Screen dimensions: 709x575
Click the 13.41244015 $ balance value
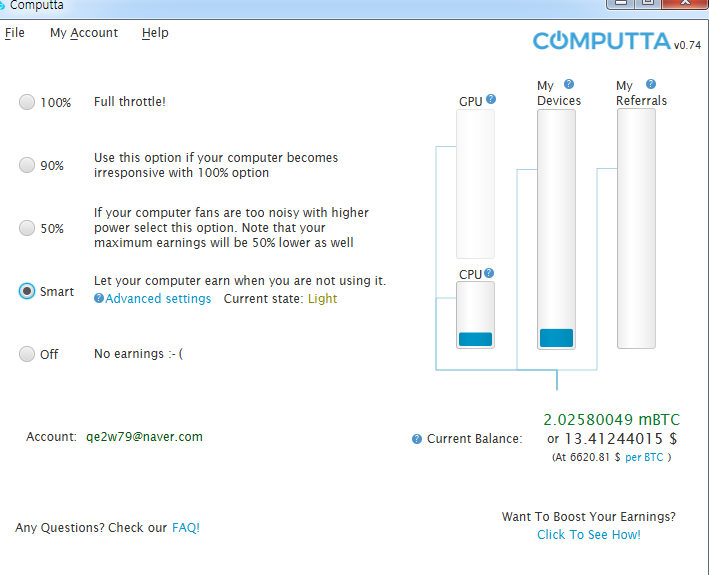tap(621, 438)
